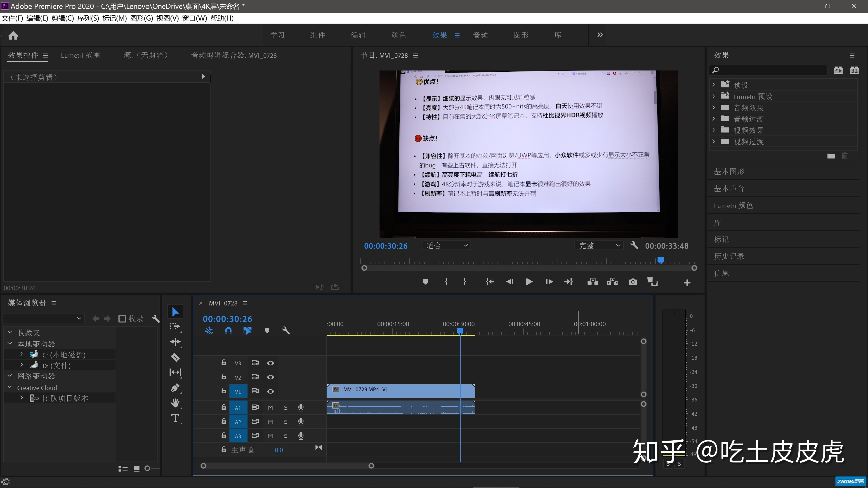Open the program monitor button editor plus
This screenshot has width=868, height=488.
687,283
